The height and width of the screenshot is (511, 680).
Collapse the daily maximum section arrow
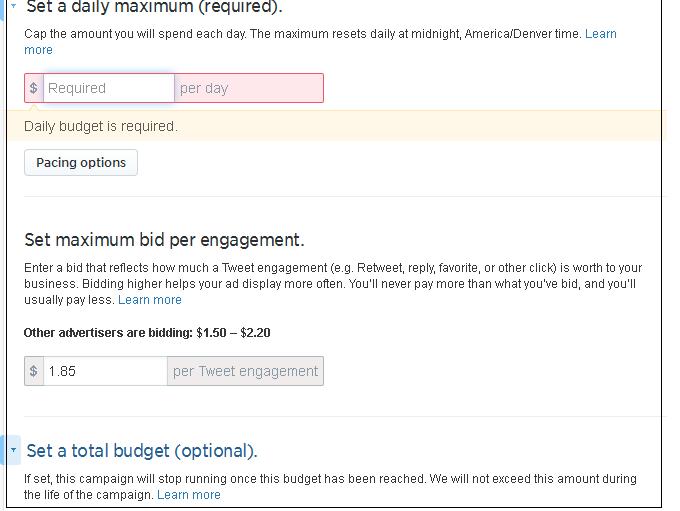[13, 6]
